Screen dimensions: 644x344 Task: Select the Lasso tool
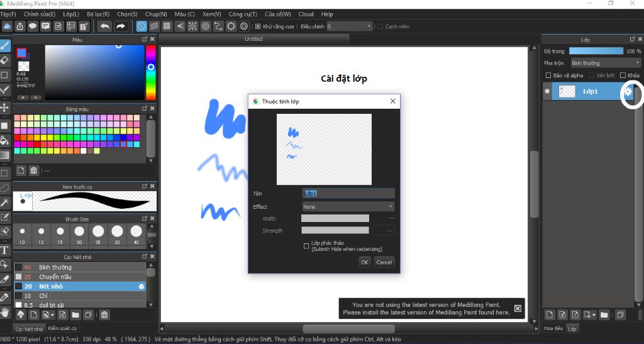click(4, 187)
